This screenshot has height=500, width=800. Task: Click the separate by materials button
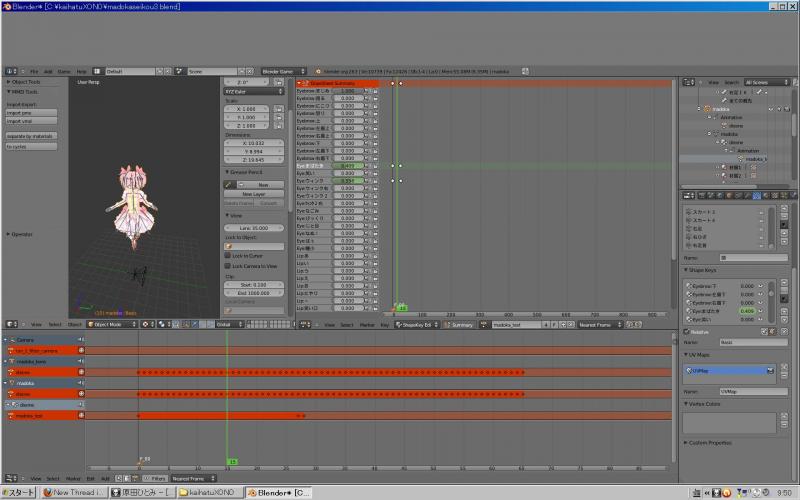click(31, 135)
